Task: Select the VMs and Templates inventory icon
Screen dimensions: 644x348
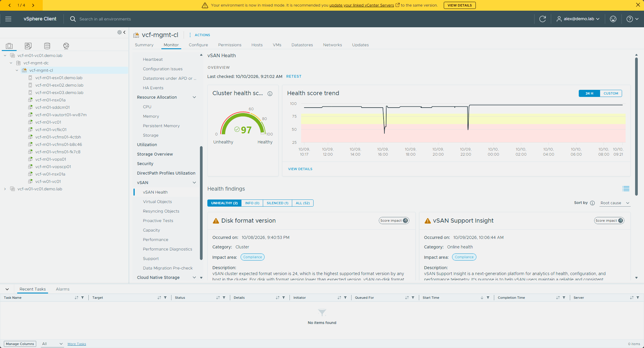Action: coord(28,46)
